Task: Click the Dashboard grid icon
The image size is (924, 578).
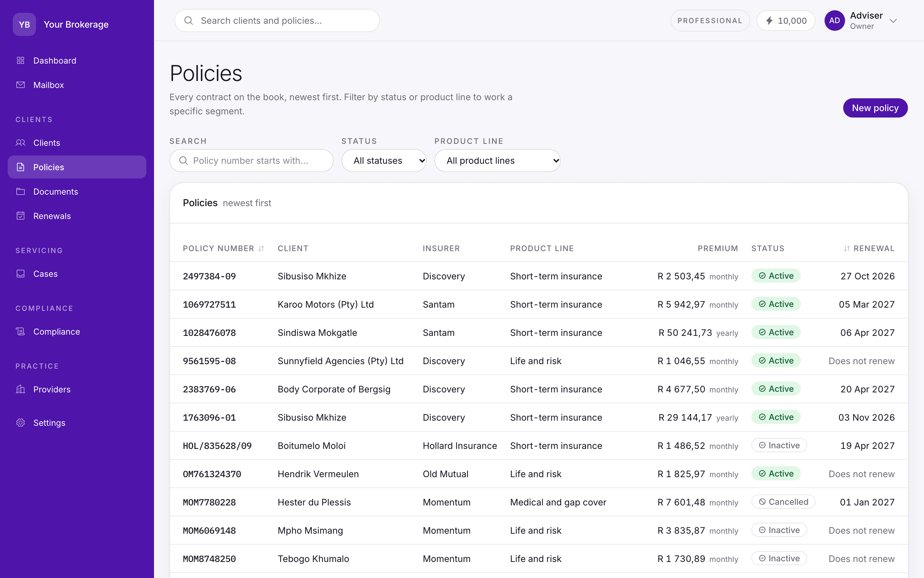Action: click(x=21, y=60)
